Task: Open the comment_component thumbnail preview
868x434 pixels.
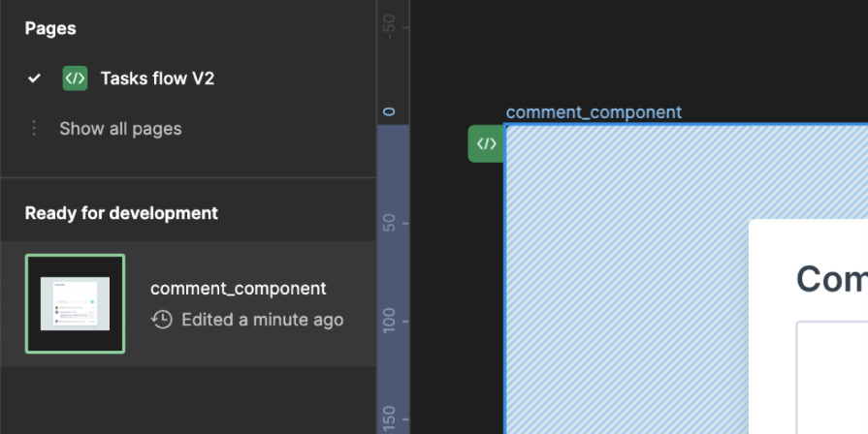Action: 75,303
